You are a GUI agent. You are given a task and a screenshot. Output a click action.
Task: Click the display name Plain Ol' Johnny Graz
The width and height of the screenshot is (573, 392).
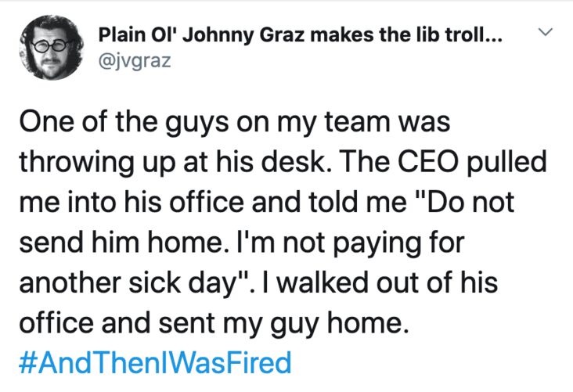(200, 35)
